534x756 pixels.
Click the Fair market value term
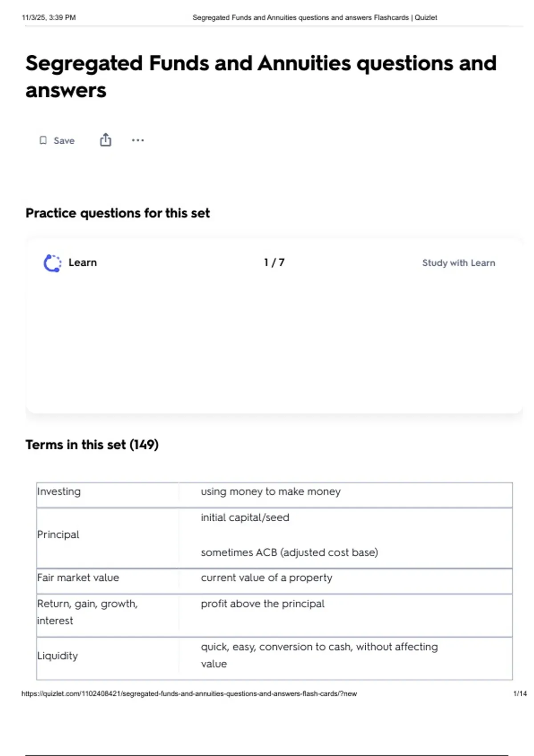78,578
